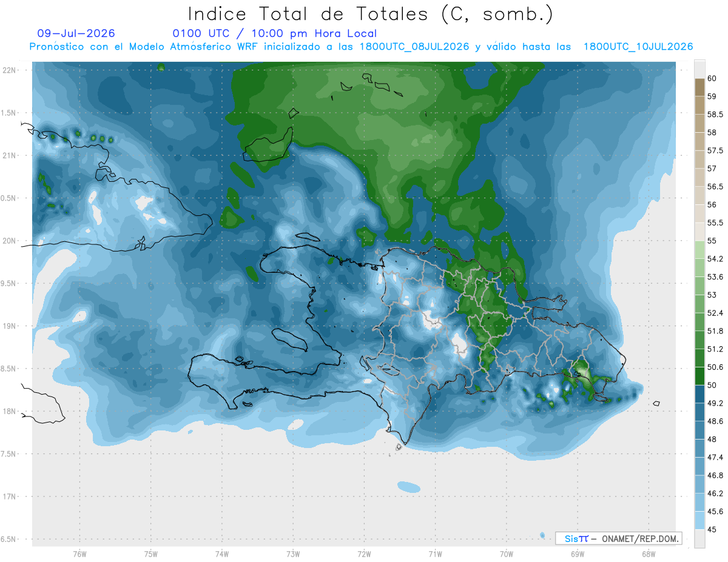728x562 pixels.
Task: Click the colorbar label "56.5"
Action: pos(716,187)
